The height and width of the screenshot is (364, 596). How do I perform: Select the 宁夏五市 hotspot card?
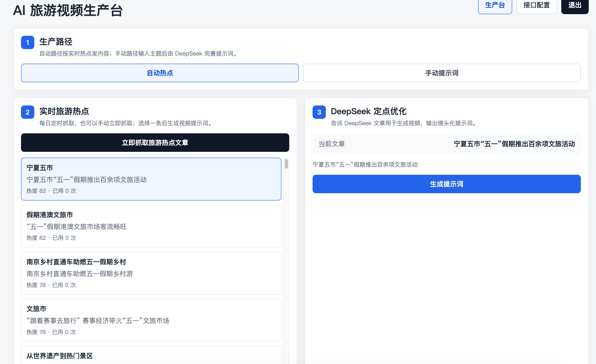coord(151,179)
